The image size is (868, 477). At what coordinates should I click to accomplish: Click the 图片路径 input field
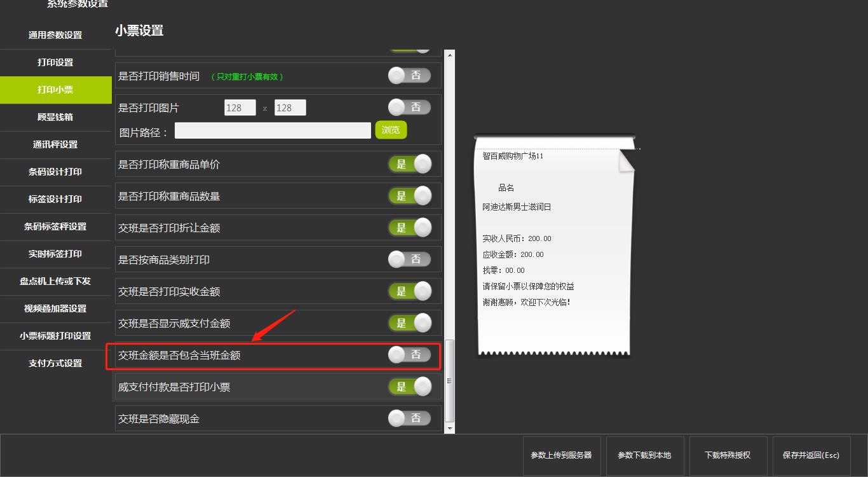point(273,130)
